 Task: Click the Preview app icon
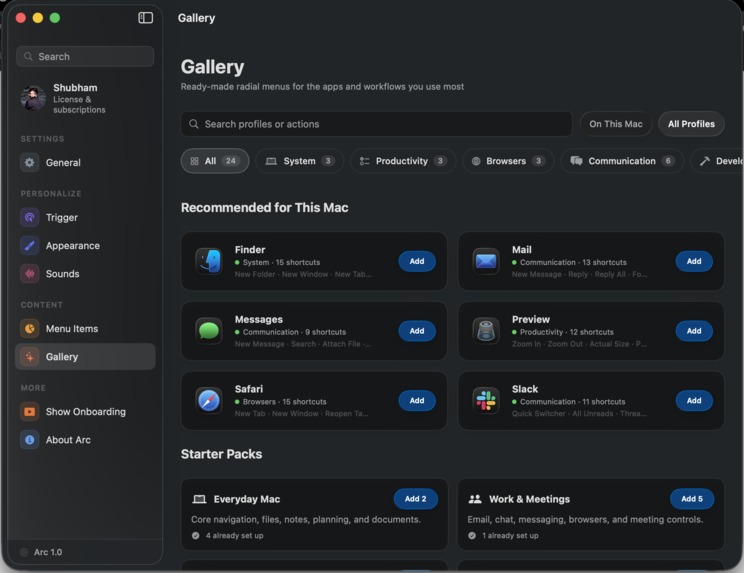[486, 331]
